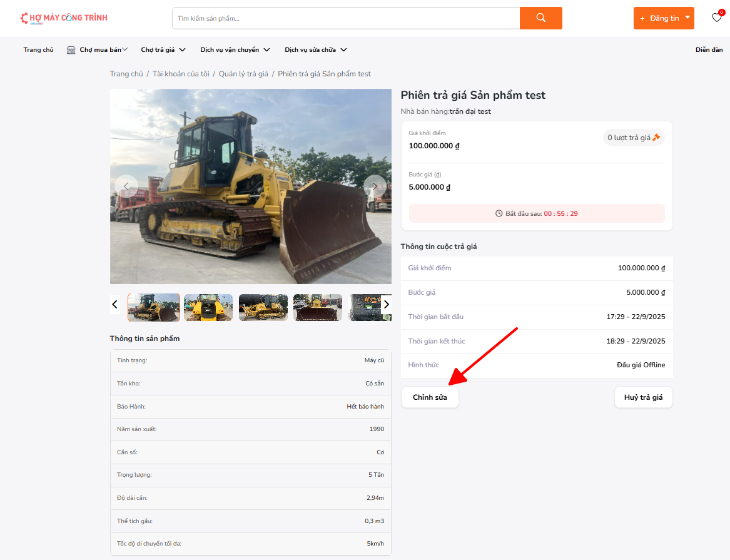This screenshot has width=730, height=560.
Task: Open the wishlist heart icon
Action: point(716,18)
